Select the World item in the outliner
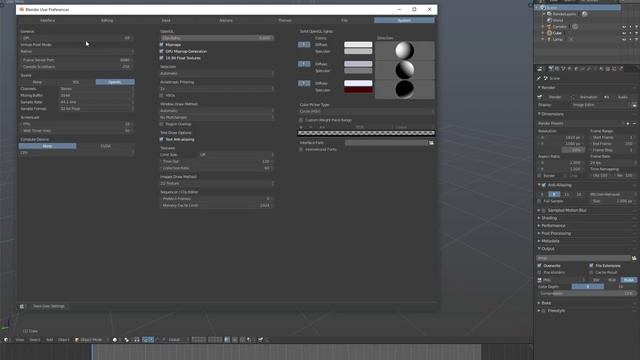Screen dimensions: 640x360 (558, 20)
